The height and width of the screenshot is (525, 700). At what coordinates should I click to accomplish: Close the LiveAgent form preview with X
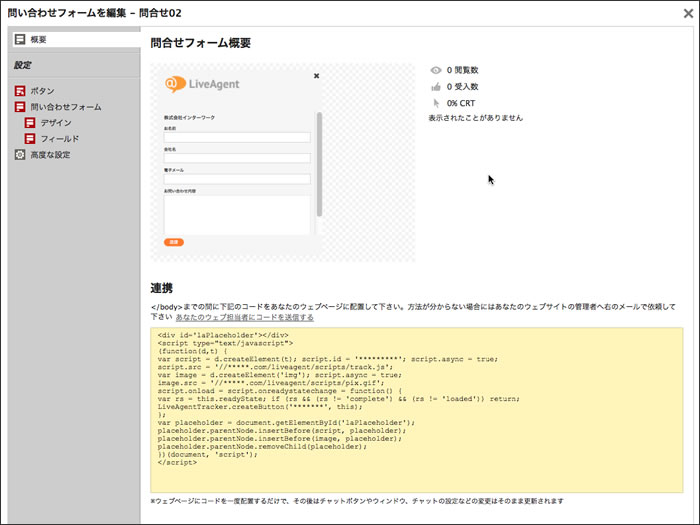[x=317, y=76]
